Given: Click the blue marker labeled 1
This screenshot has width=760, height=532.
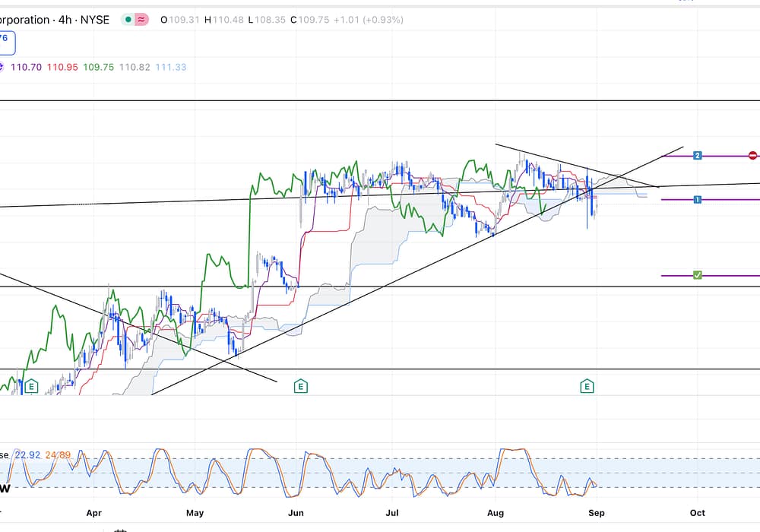Looking at the screenshot, I should click(697, 200).
